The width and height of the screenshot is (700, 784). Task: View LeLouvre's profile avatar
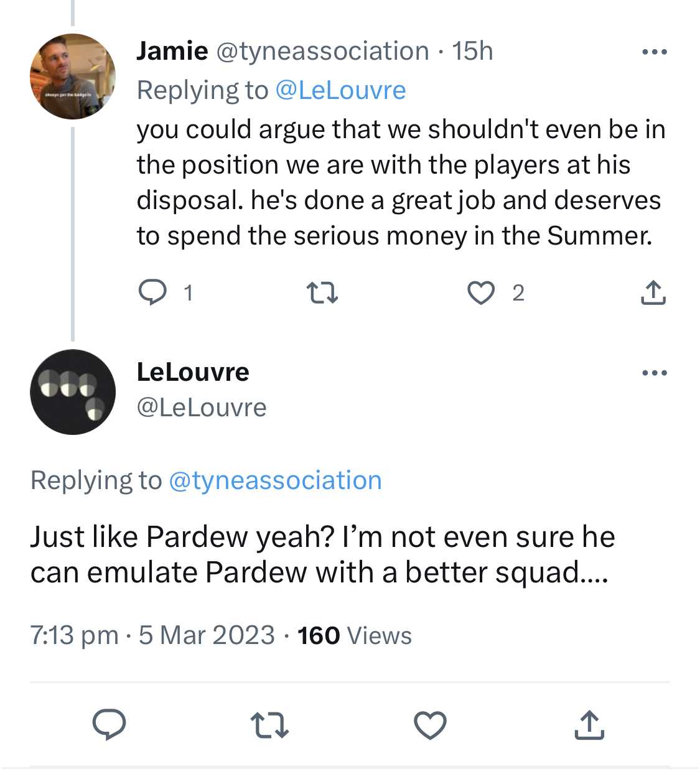[x=73, y=392]
